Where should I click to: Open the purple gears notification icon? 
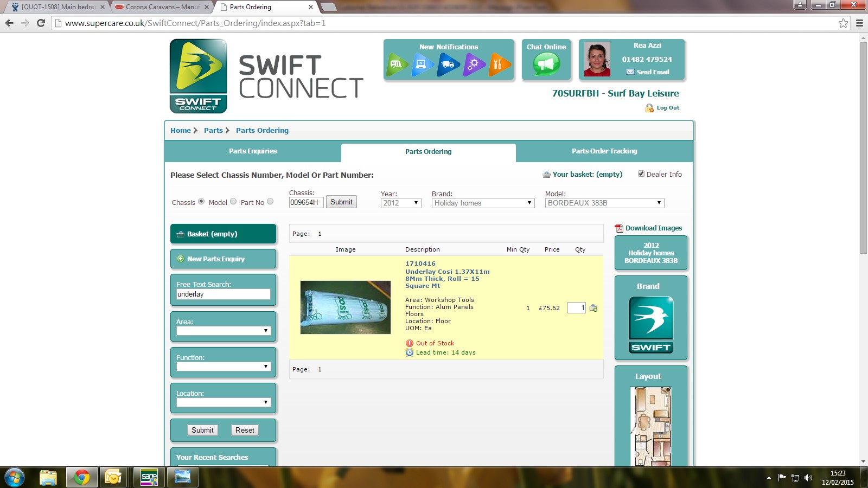point(474,65)
